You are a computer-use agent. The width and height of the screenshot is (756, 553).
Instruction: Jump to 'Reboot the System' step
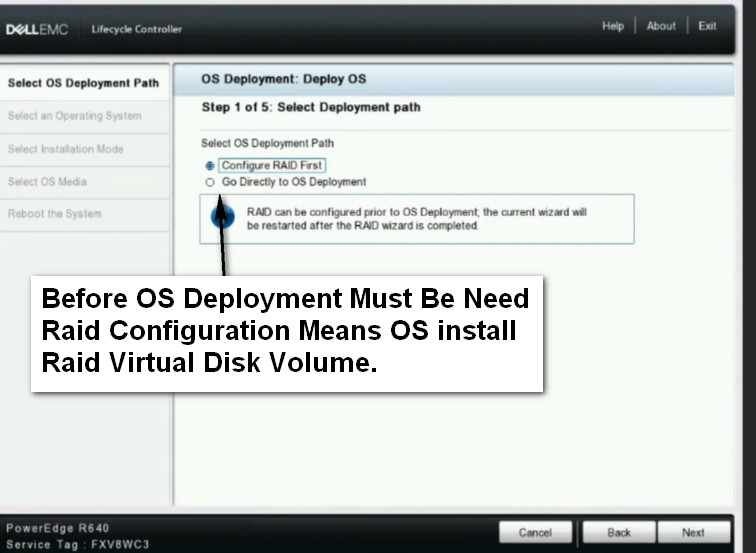pyautogui.click(x=55, y=214)
